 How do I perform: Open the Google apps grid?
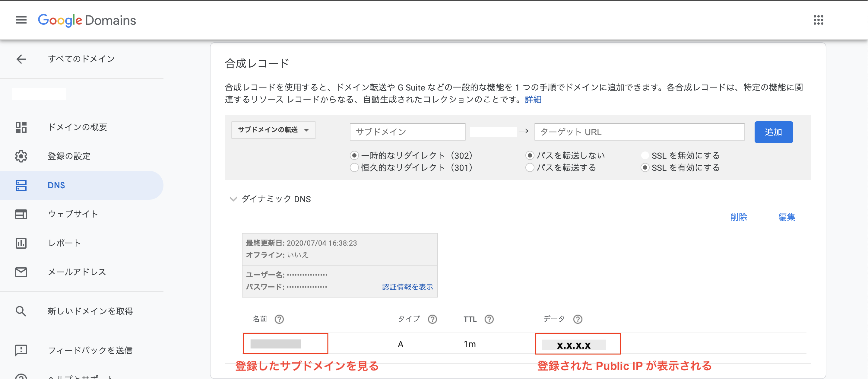click(x=819, y=20)
